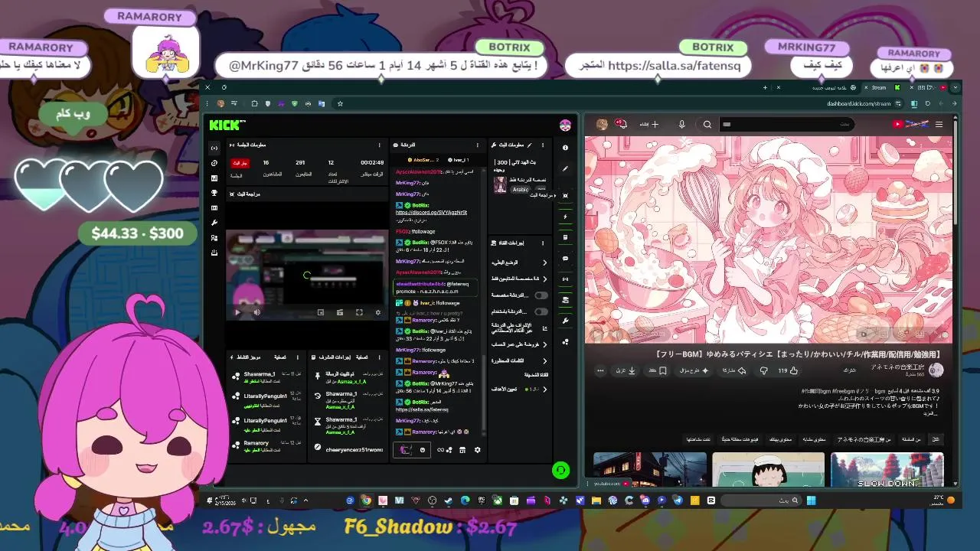980x551 pixels.
Task: Click the emote icon in chat input box
Action: coord(422,450)
